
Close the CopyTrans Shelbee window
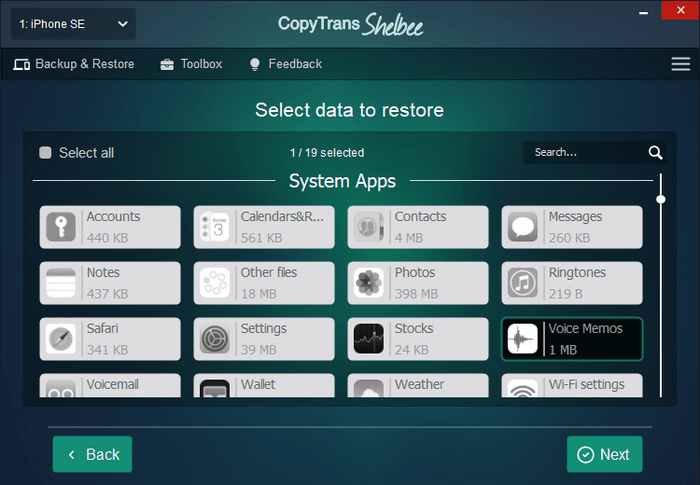pos(680,10)
